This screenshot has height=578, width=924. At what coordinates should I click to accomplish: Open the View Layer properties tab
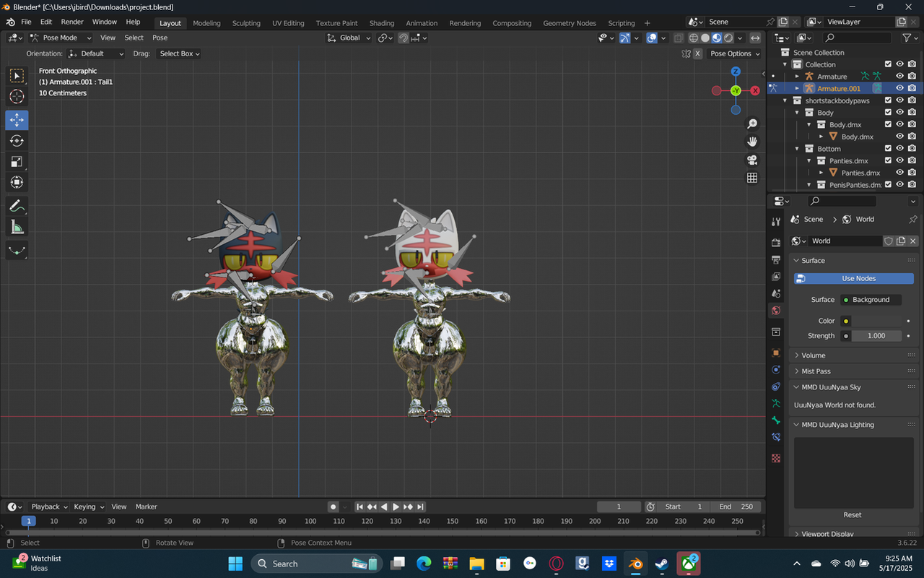coord(776,277)
